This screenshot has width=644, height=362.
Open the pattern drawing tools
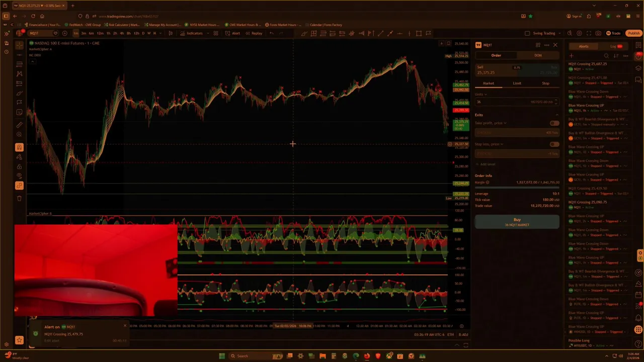[x=19, y=74]
